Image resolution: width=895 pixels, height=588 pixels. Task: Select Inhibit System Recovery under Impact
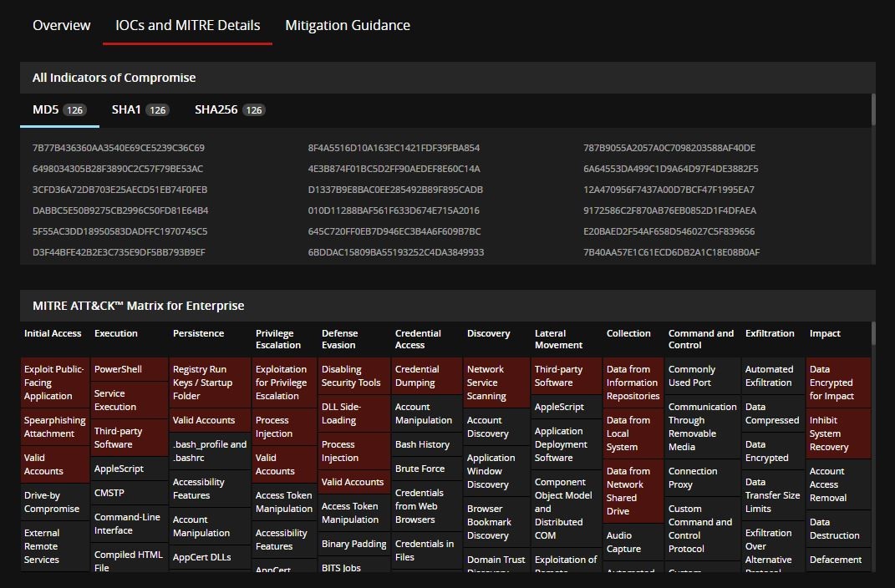[837, 440]
